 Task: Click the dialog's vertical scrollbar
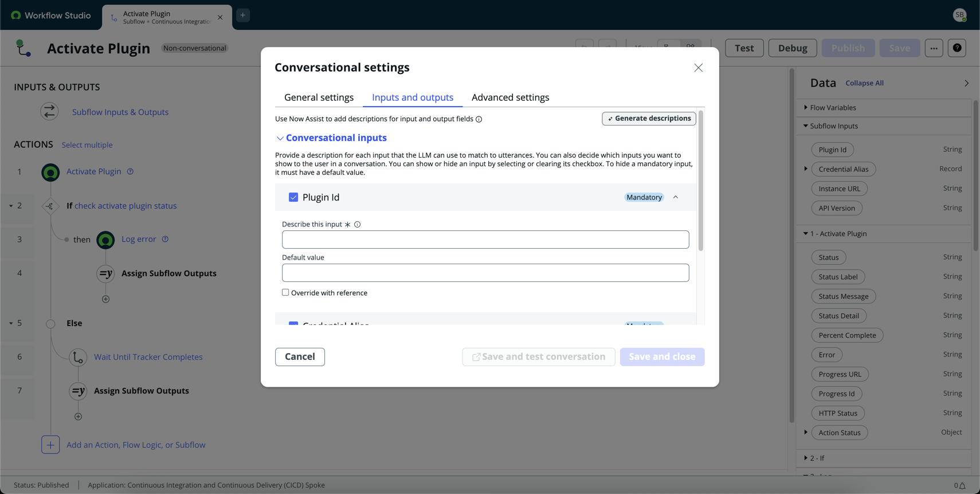tap(700, 181)
